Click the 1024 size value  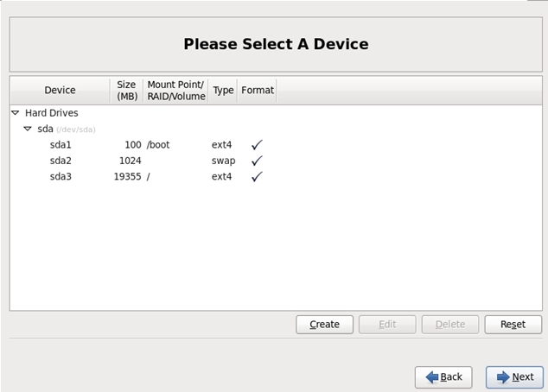[x=130, y=161]
